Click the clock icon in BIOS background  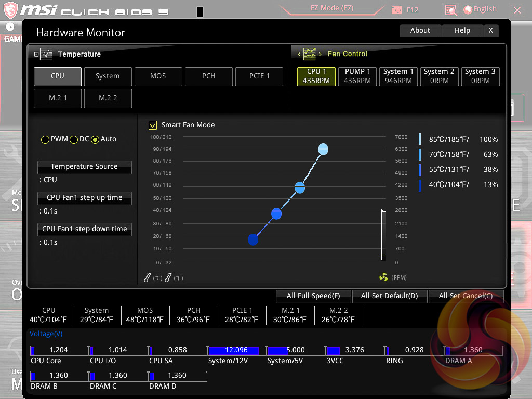coord(10,26)
